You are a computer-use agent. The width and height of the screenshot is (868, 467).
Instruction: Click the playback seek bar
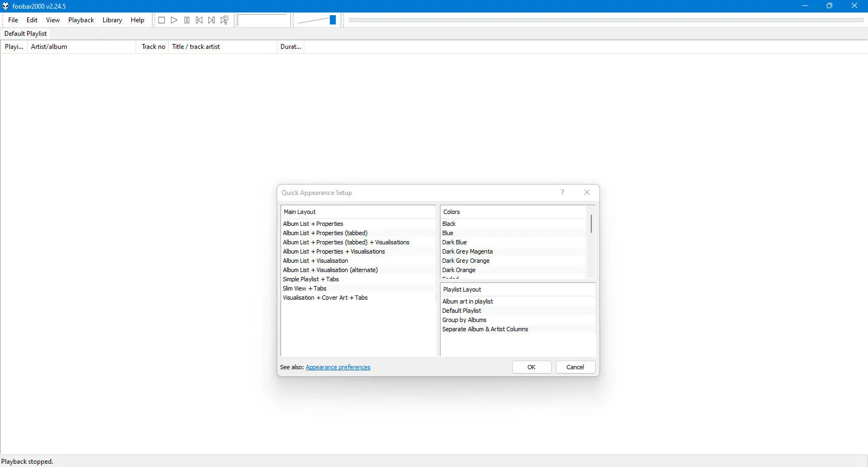pos(606,20)
